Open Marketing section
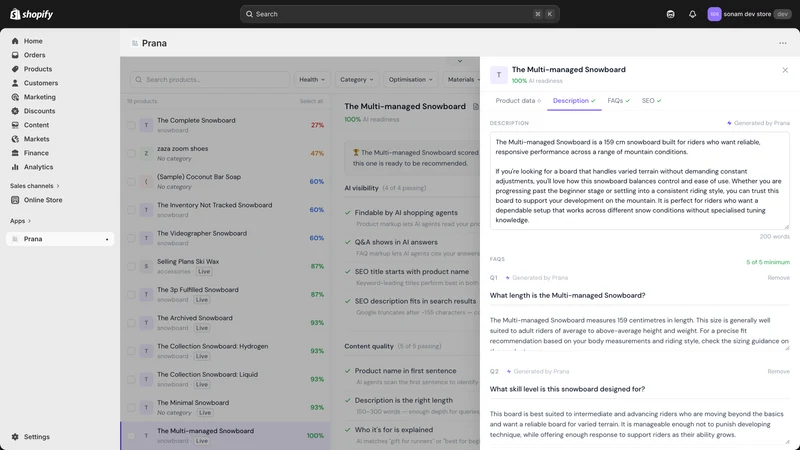 [x=39, y=97]
